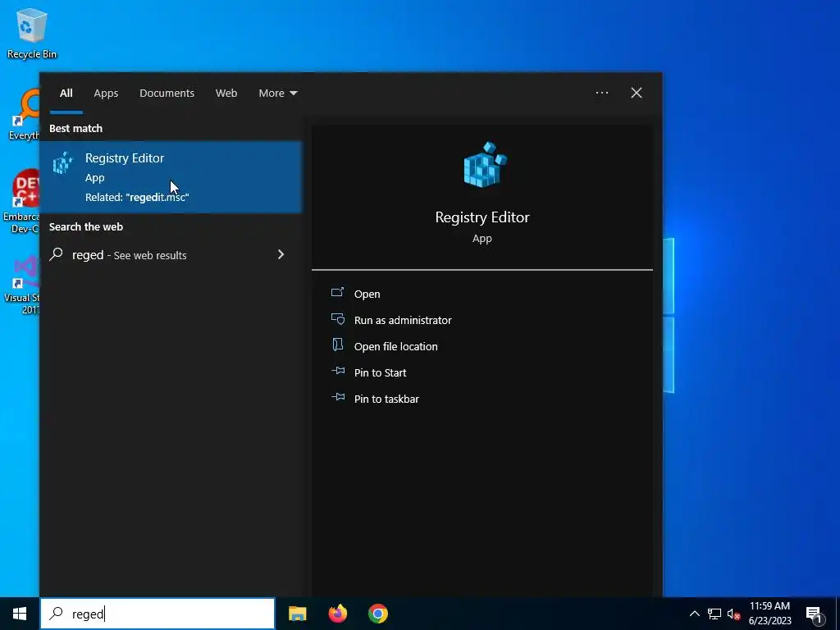Switch to the All search tab

click(x=66, y=94)
